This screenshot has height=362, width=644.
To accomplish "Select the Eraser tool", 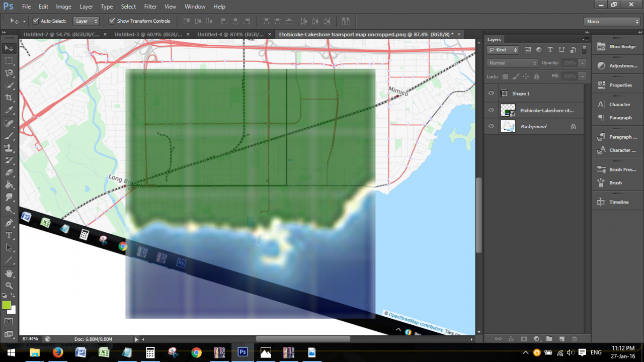I will 9,173.
